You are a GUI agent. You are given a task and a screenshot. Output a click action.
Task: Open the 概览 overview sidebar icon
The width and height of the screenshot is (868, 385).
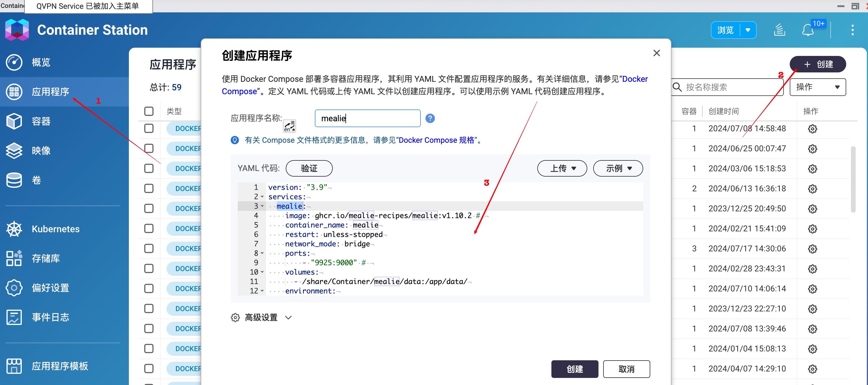click(14, 62)
